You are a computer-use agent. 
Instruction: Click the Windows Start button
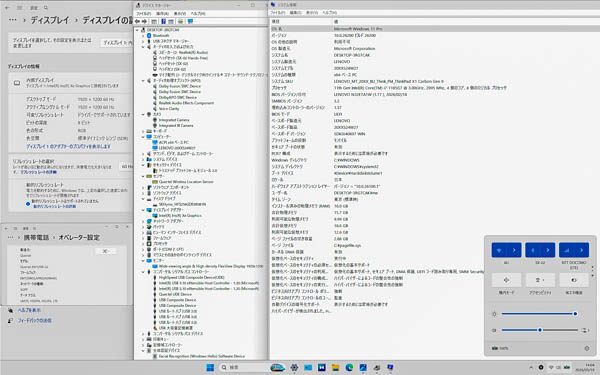point(210,367)
